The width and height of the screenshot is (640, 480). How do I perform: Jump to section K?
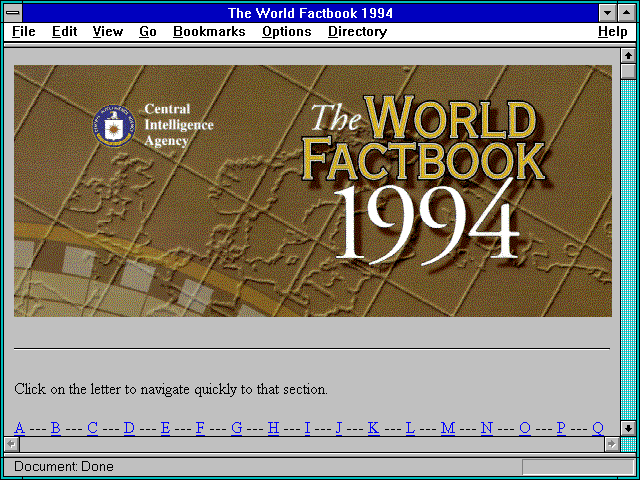pyautogui.click(x=373, y=428)
